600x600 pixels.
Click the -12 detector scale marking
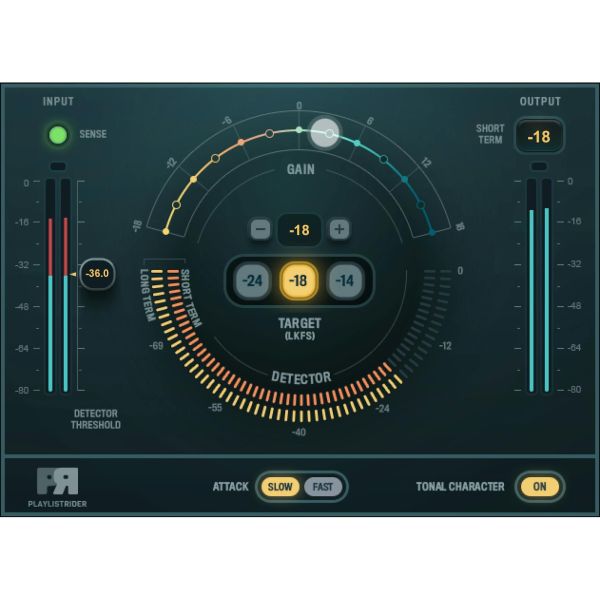tap(445, 346)
